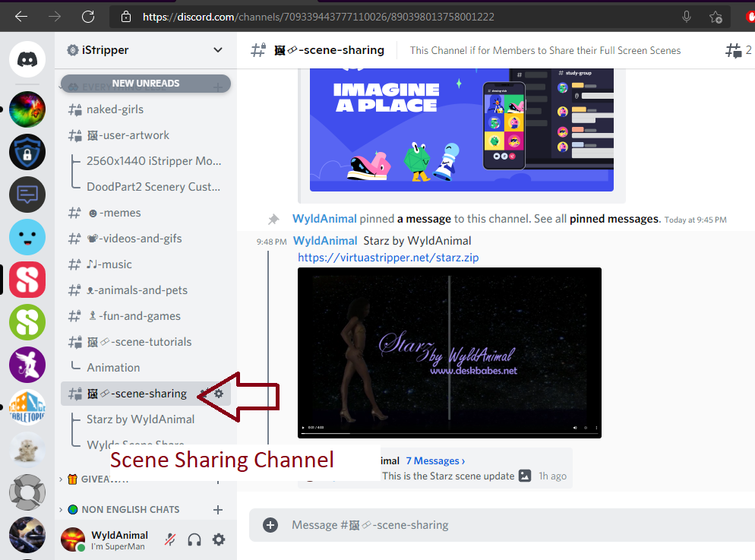Viewport: 755px width, 560px height.
Task: Open the 7 Messages thread link
Action: [435, 460]
